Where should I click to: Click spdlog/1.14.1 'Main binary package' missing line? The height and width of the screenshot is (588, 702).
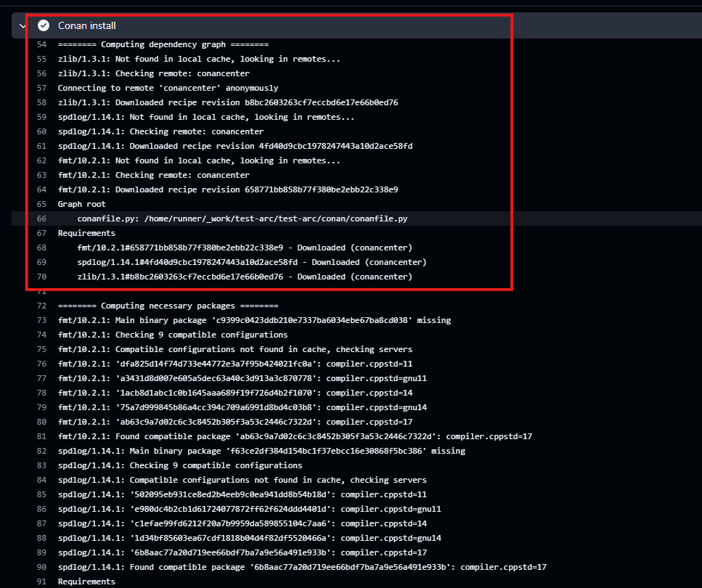click(x=261, y=451)
